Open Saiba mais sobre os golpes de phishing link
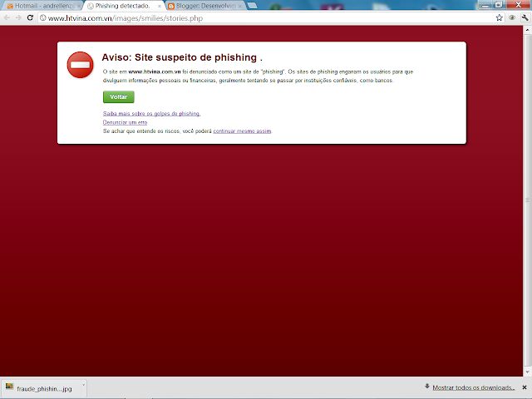532x399 pixels. click(x=151, y=114)
